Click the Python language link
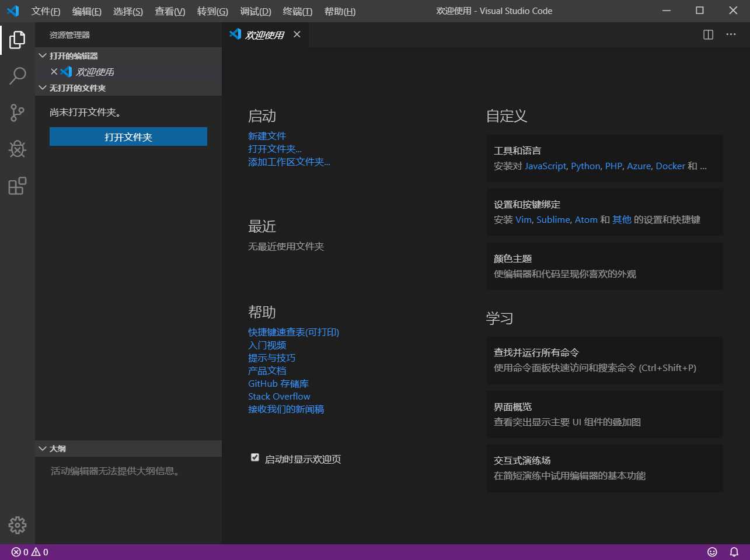The height and width of the screenshot is (560, 750). 585,166
